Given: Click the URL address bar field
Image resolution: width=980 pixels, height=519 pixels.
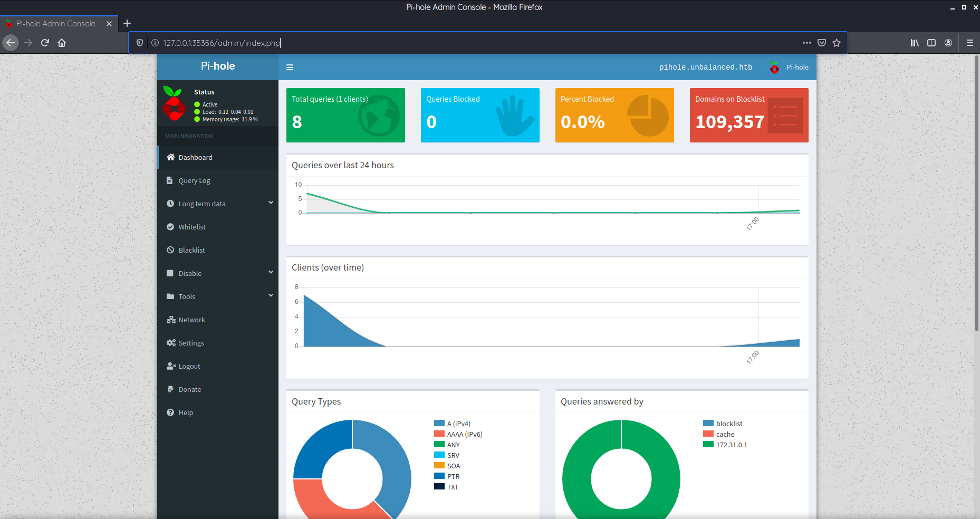Looking at the screenshot, I should click(475, 43).
